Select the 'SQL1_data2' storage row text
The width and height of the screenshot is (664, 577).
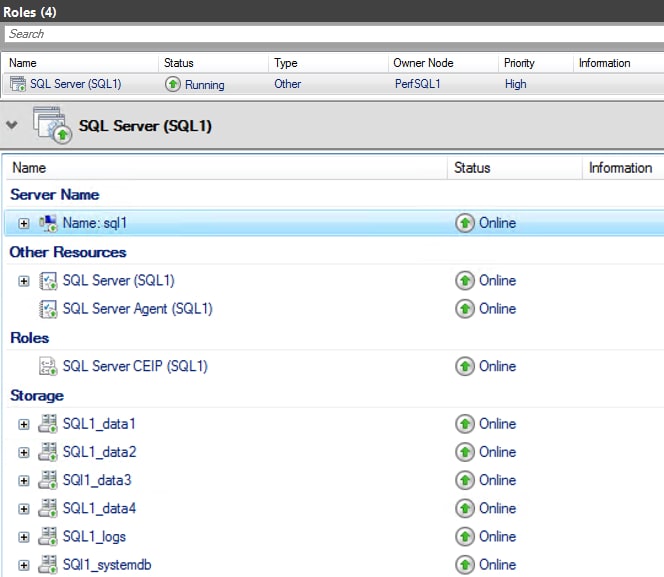pyautogui.click(x=100, y=452)
